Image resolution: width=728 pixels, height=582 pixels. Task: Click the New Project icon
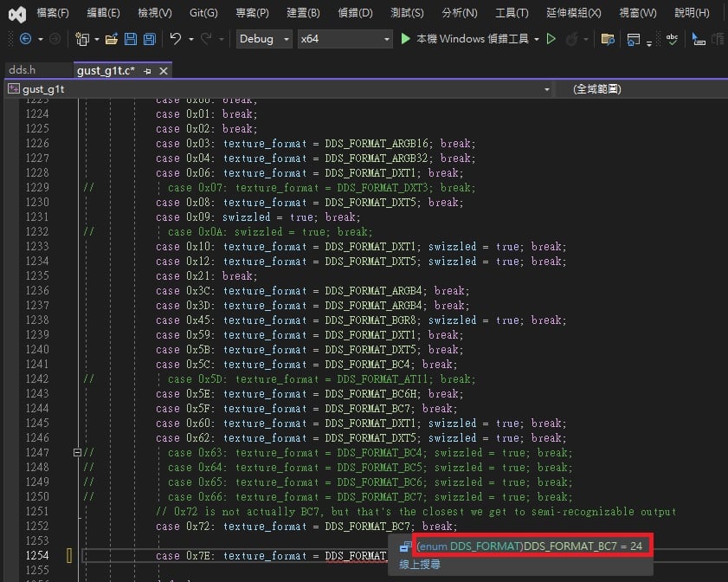[x=82, y=39]
